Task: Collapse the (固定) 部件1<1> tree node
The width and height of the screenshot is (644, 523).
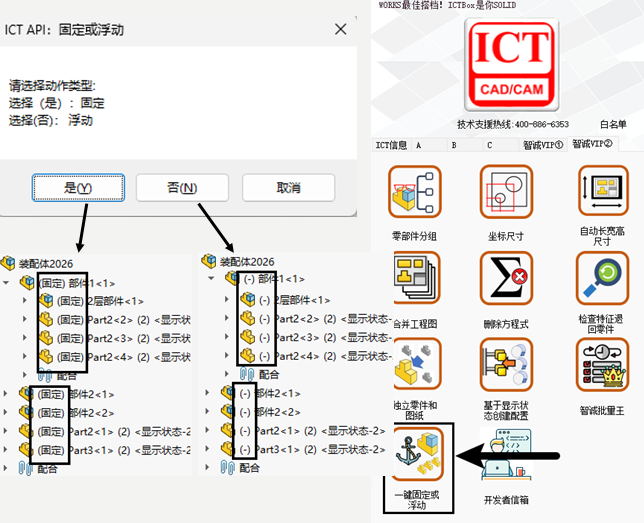Action: pyautogui.click(x=7, y=283)
